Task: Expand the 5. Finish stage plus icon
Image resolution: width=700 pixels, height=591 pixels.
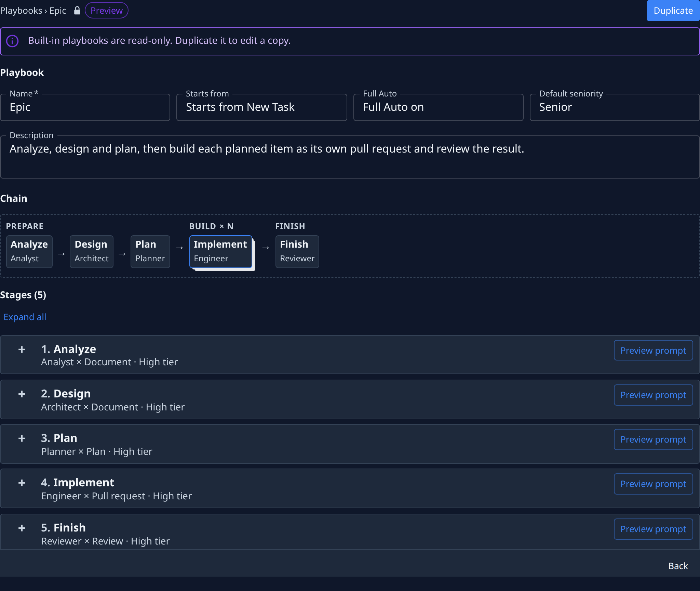Action: [x=22, y=528]
